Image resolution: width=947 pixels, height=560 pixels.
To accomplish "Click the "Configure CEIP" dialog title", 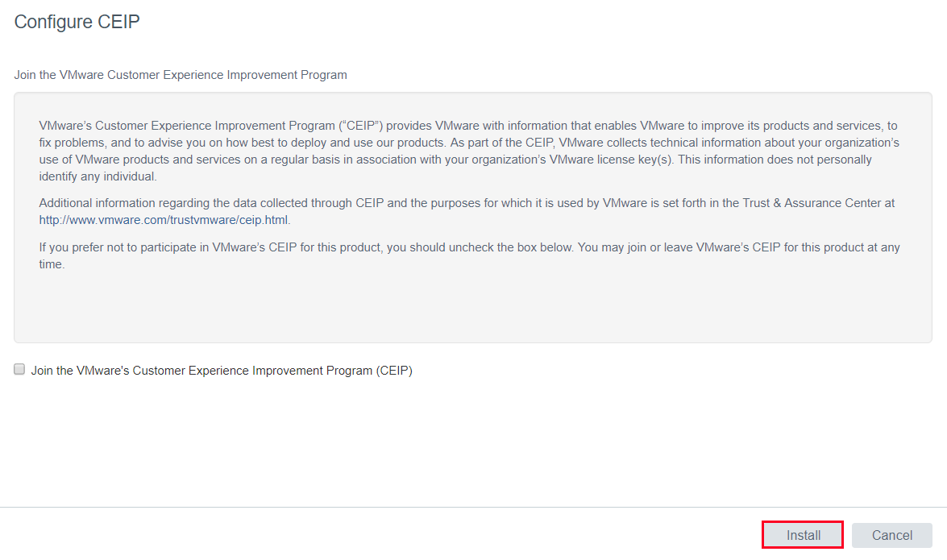I will tap(77, 22).
